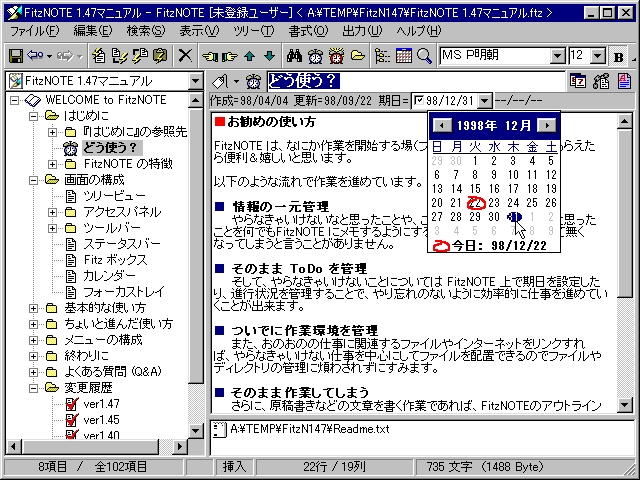Click the document page icon top right
This screenshot has width=640, height=480.
click(624, 81)
